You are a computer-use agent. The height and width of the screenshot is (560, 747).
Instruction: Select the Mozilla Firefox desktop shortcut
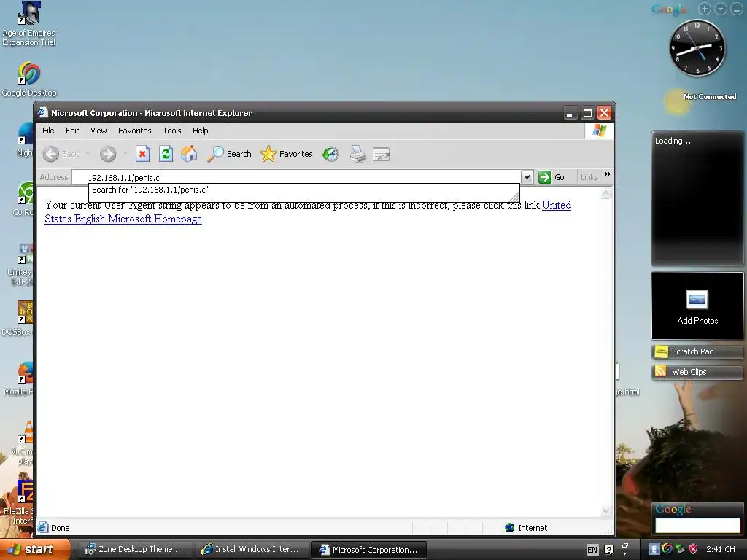tap(19, 378)
